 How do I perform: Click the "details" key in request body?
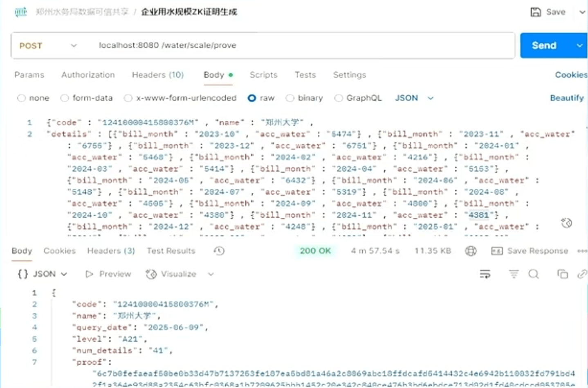tap(69, 134)
